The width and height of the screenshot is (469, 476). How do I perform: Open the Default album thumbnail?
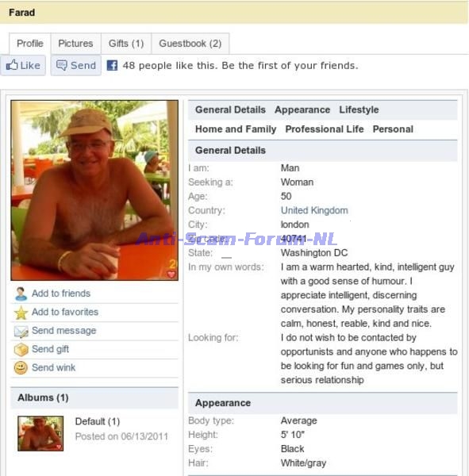coord(40,433)
